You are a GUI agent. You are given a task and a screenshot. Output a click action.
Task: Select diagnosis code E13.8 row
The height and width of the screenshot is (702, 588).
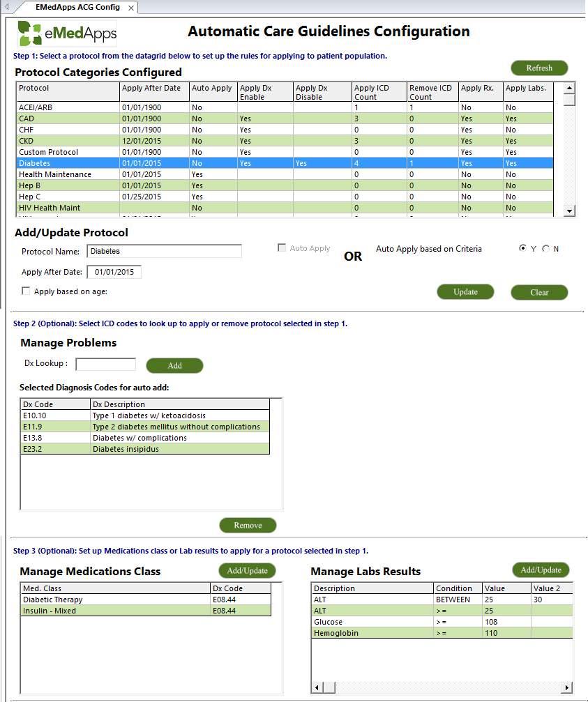(x=145, y=438)
